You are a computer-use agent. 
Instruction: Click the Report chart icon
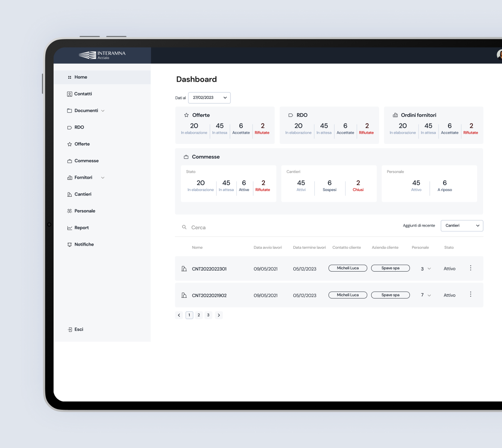(70, 228)
